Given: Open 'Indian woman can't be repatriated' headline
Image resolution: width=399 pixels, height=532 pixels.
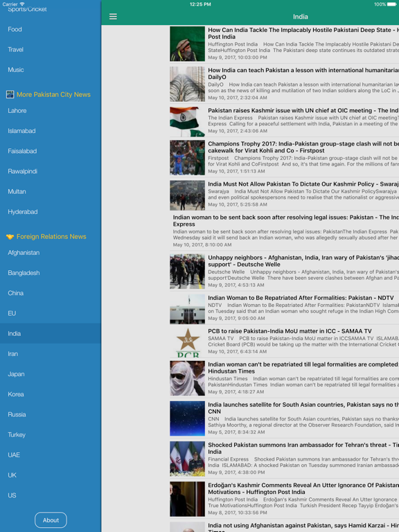Looking at the screenshot, I should (303, 368).
